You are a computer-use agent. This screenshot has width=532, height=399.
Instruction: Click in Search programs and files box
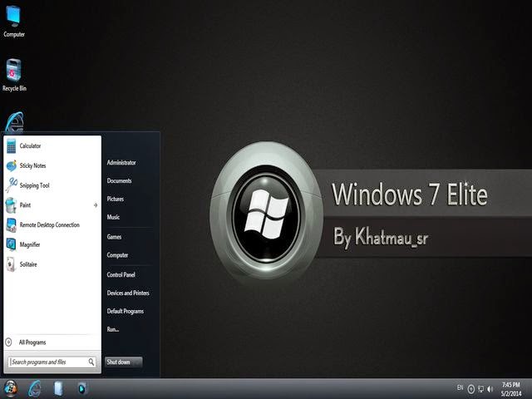tap(52, 362)
